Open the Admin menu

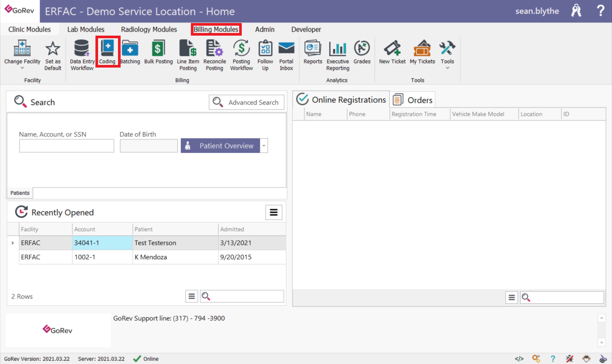[x=265, y=29]
